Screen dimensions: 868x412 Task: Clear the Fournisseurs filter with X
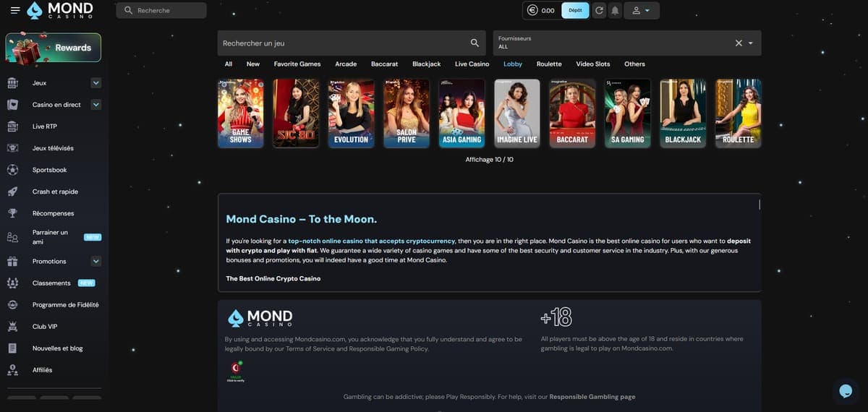tap(739, 43)
